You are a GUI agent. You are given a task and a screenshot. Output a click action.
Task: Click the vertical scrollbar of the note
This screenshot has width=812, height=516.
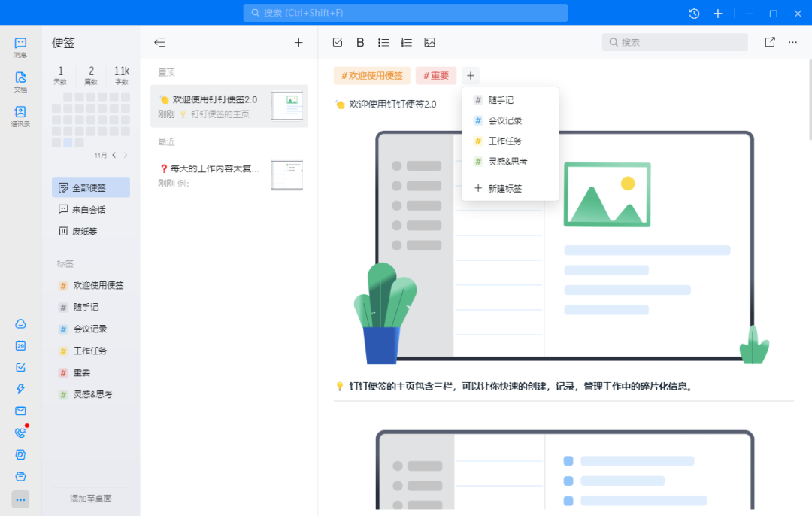tap(810, 99)
